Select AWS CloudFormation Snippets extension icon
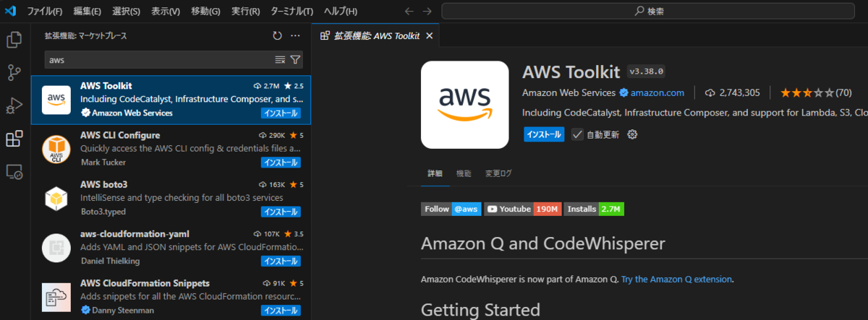The width and height of the screenshot is (868, 320). point(56,297)
